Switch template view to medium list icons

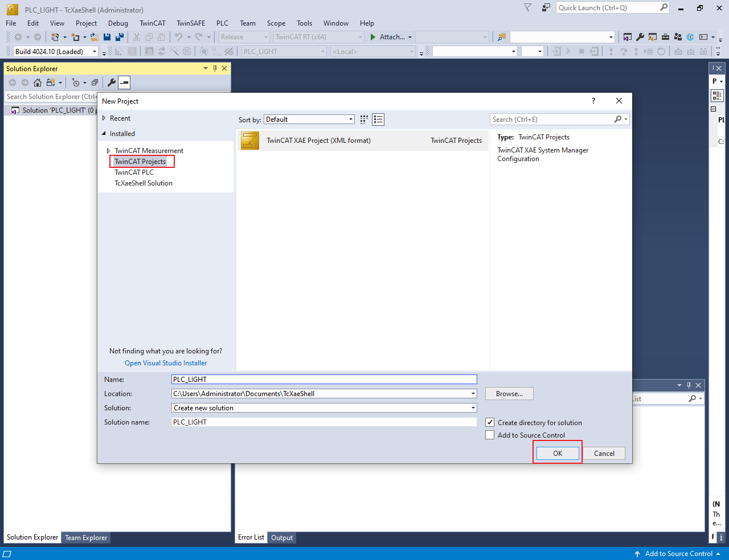[x=378, y=120]
